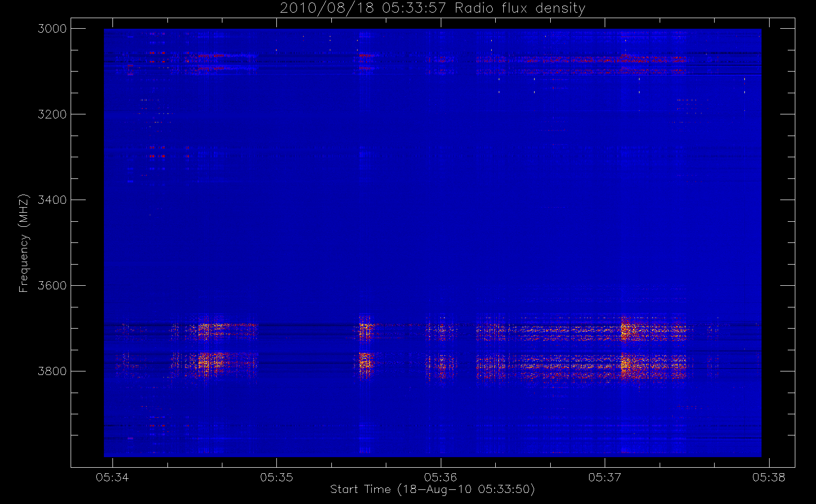Click the 05:37 time tick label
This screenshot has height=504, width=816.
605,477
